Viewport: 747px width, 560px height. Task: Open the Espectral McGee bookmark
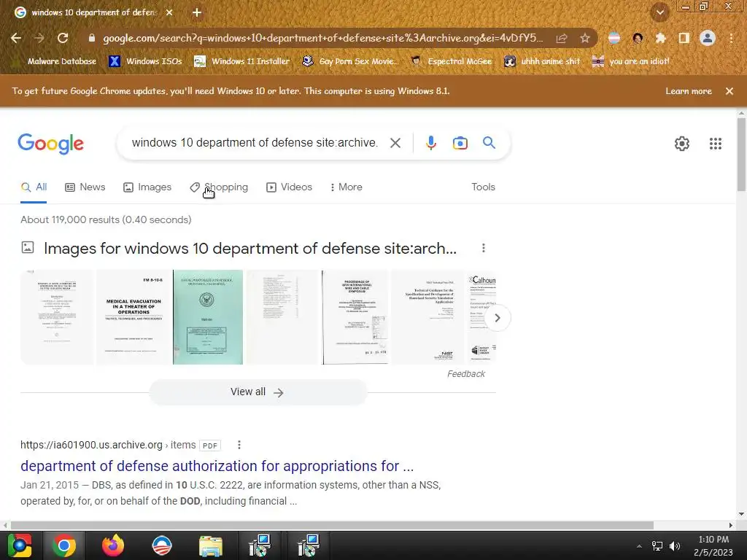pyautogui.click(x=452, y=61)
